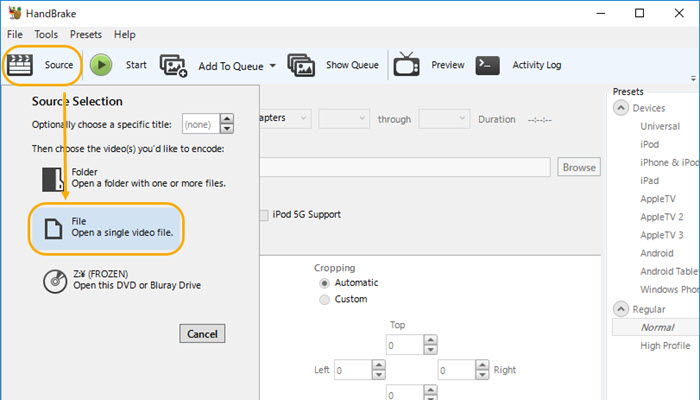Click the Show Queue stacked images icon
This screenshot has width=700, height=400.
coord(301,65)
